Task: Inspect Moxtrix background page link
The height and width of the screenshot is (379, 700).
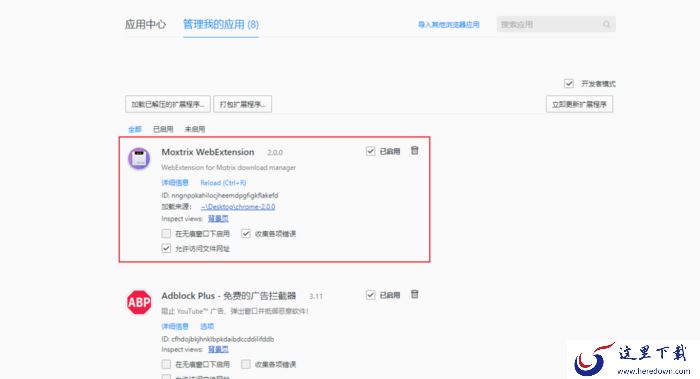Action: point(218,219)
